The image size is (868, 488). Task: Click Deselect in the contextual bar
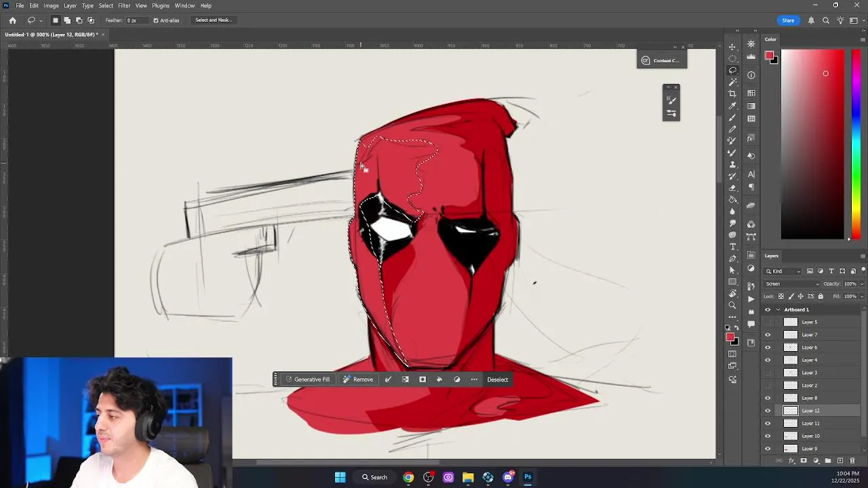[x=497, y=380]
